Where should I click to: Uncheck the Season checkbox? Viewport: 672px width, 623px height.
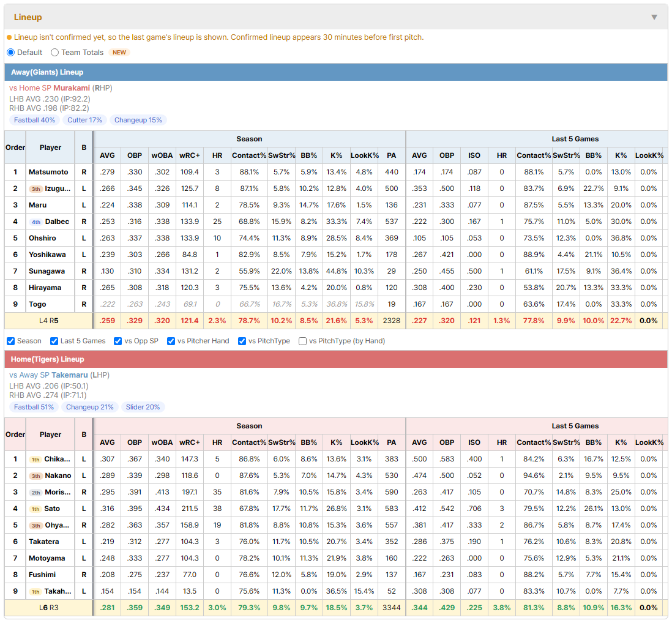[11, 341]
